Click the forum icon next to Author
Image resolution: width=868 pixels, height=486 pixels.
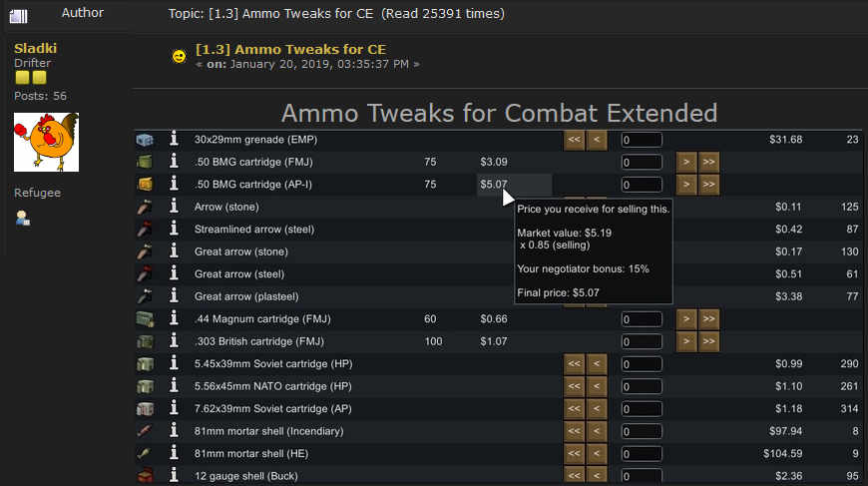click(x=18, y=15)
